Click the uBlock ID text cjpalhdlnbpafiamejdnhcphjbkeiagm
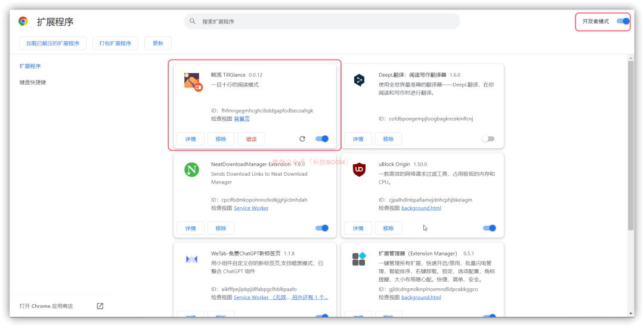This screenshot has height=327, width=644. (431, 200)
